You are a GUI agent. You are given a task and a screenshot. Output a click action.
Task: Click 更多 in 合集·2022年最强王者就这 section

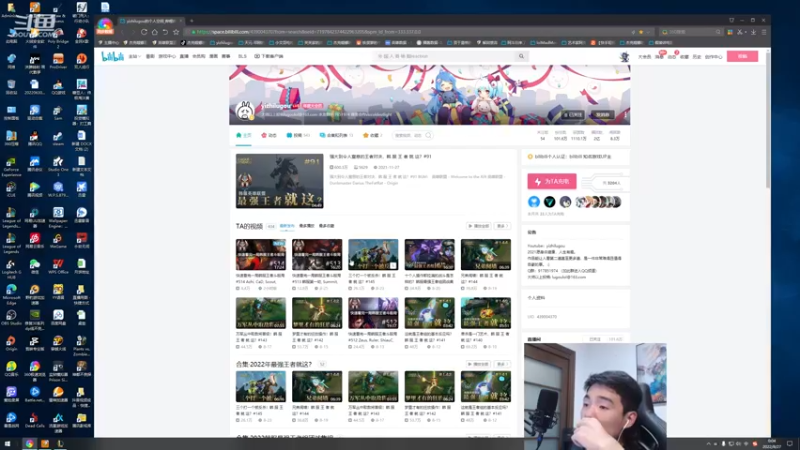(503, 364)
